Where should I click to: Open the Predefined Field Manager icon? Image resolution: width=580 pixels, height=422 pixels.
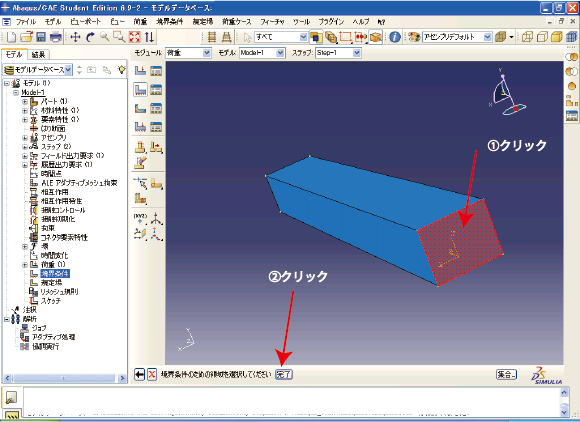pos(156,108)
